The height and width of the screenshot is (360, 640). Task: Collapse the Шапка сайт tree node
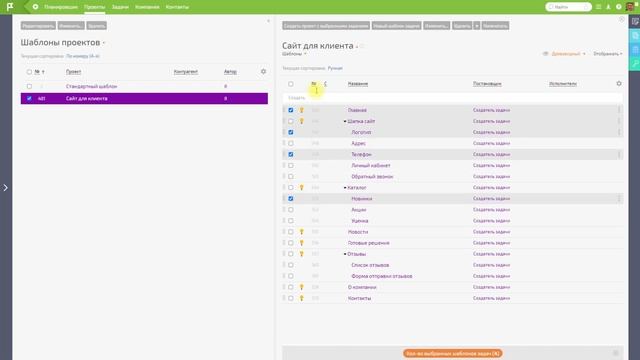[x=345, y=122]
